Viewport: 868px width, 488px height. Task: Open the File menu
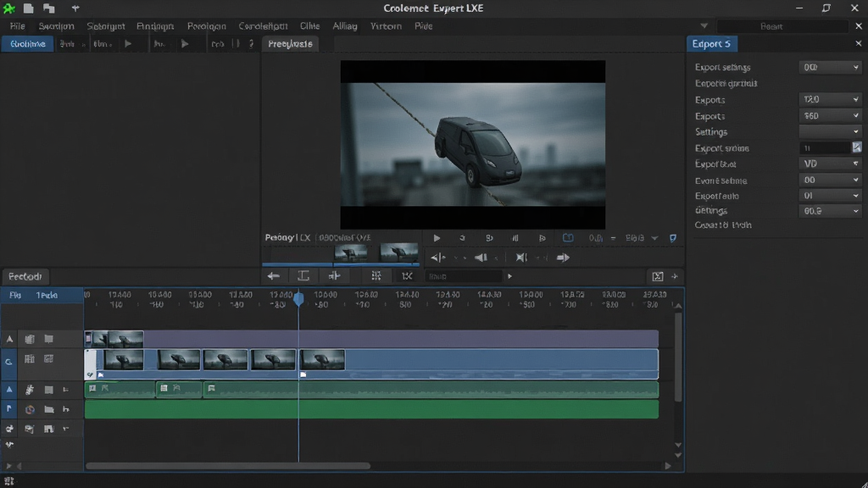pyautogui.click(x=17, y=26)
